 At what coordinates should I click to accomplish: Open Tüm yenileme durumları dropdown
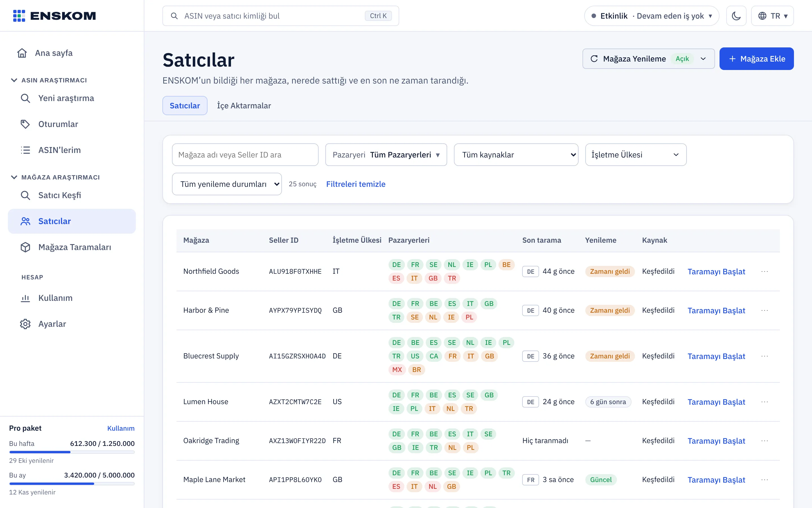(x=227, y=184)
